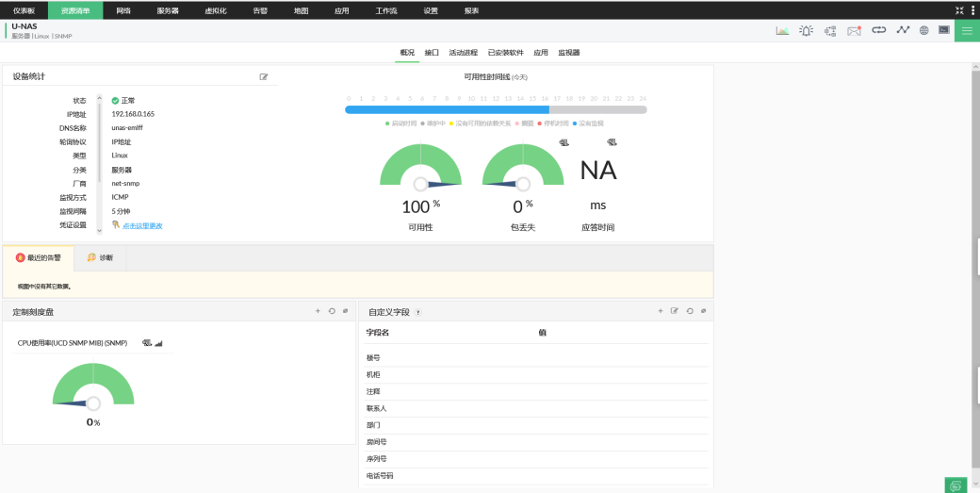Open the workflow diagram icon

tap(830, 30)
